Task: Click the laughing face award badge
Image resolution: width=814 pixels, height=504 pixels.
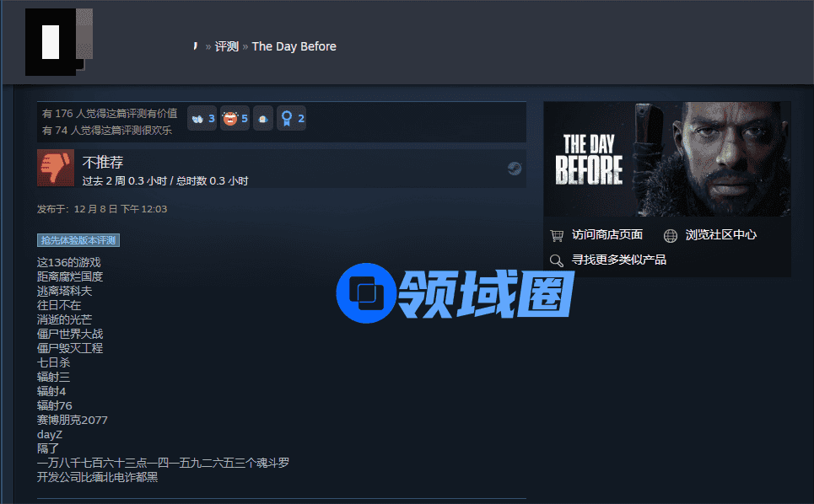Action: point(234,118)
